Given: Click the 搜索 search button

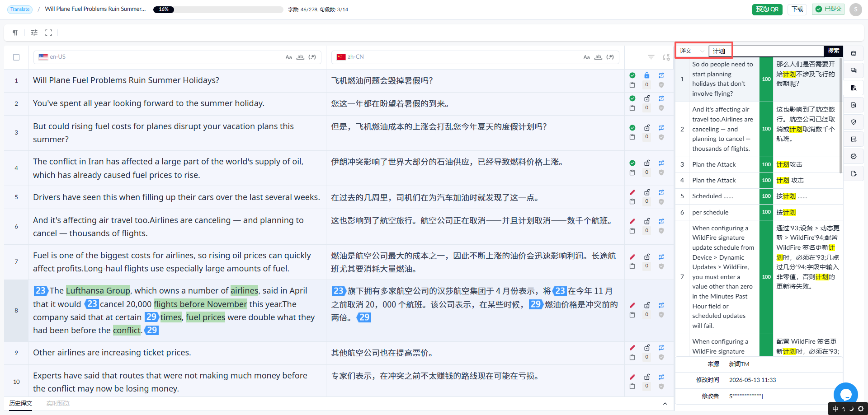Looking at the screenshot, I should (833, 51).
